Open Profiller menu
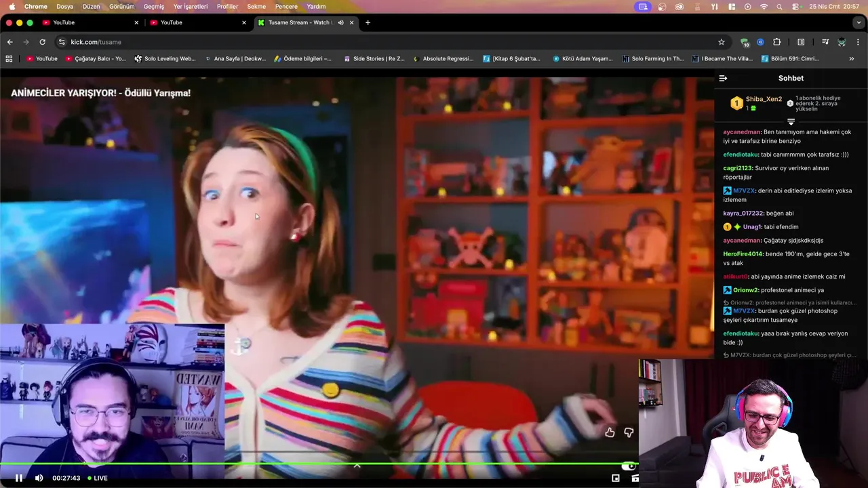Screen dimensions: 868x488 (227, 7)
